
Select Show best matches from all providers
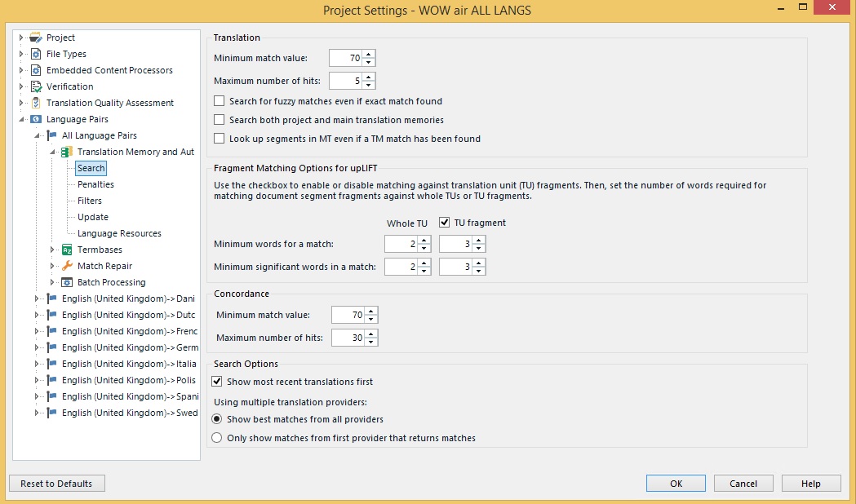pos(217,419)
